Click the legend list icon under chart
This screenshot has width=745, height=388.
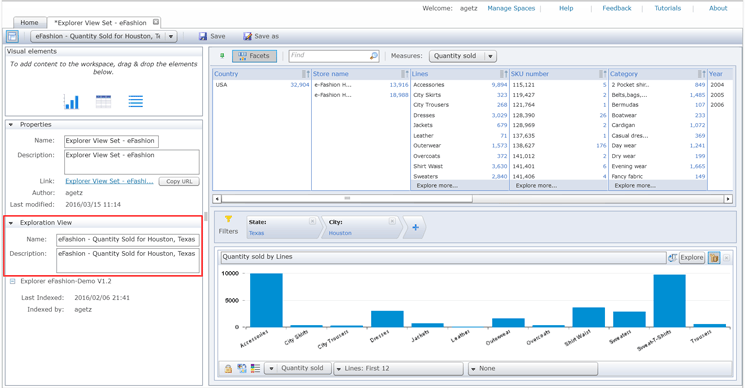coord(256,369)
